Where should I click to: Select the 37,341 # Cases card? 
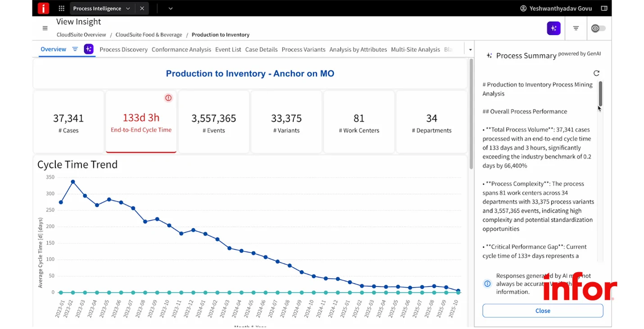68,122
